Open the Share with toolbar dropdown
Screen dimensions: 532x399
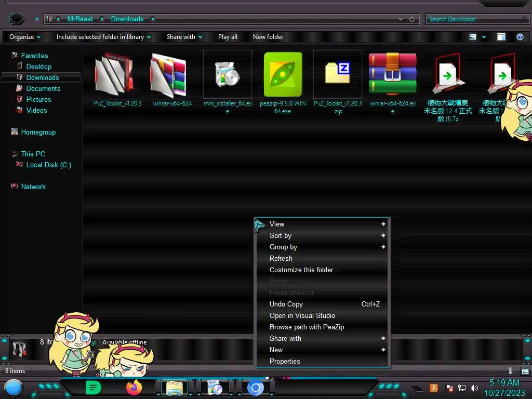[x=184, y=37]
